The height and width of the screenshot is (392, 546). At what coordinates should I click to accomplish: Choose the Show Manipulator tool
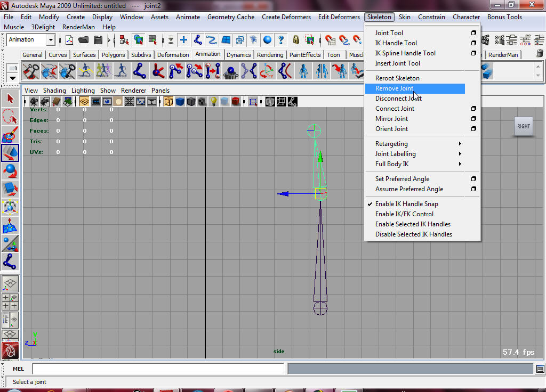pos(10,243)
